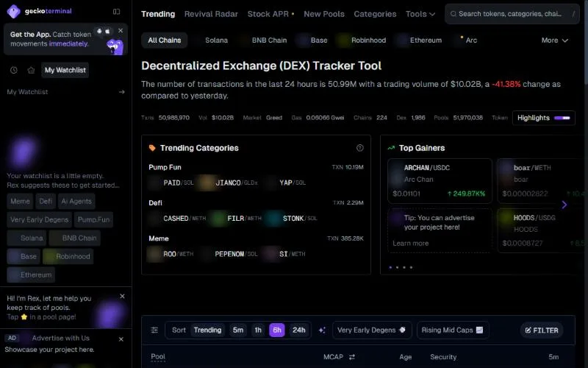This screenshot has width=588, height=368.
Task: Focus the Search tokens input field
Action: [512, 14]
